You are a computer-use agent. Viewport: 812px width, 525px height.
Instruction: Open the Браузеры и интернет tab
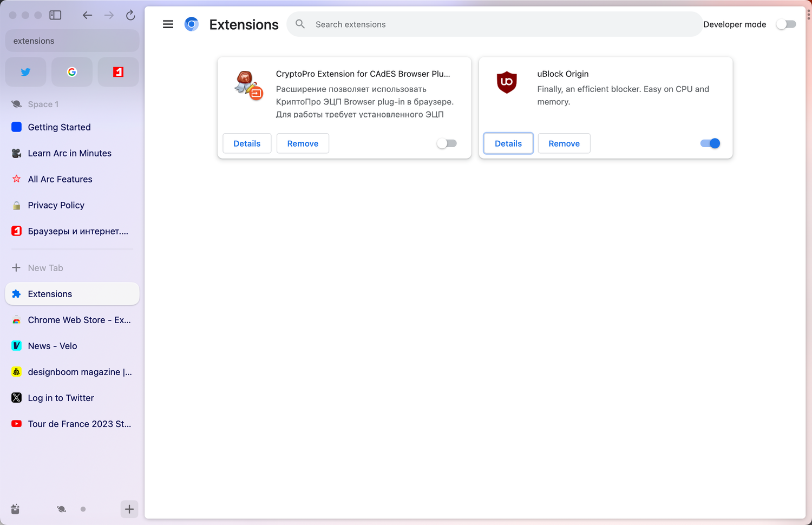(x=72, y=231)
